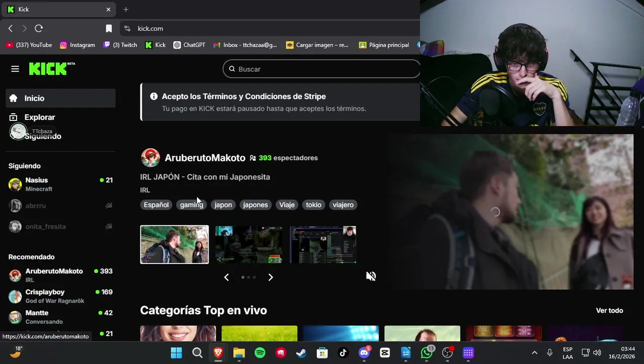Open the Cargar imagen bookmark

(317, 45)
